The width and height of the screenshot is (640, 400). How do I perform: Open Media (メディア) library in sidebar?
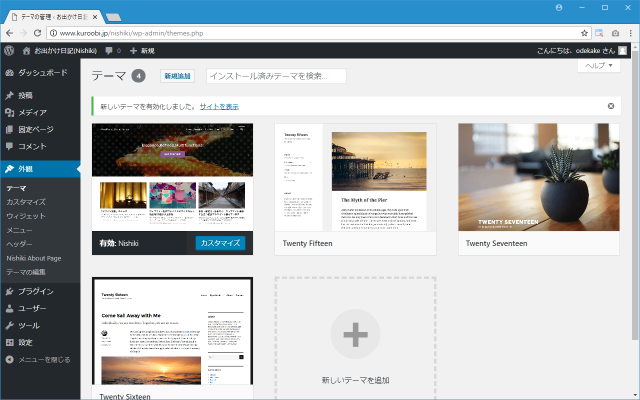(x=32, y=113)
